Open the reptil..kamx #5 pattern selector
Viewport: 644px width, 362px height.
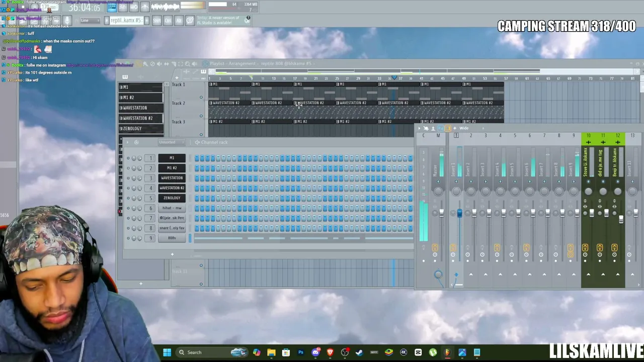[126, 21]
